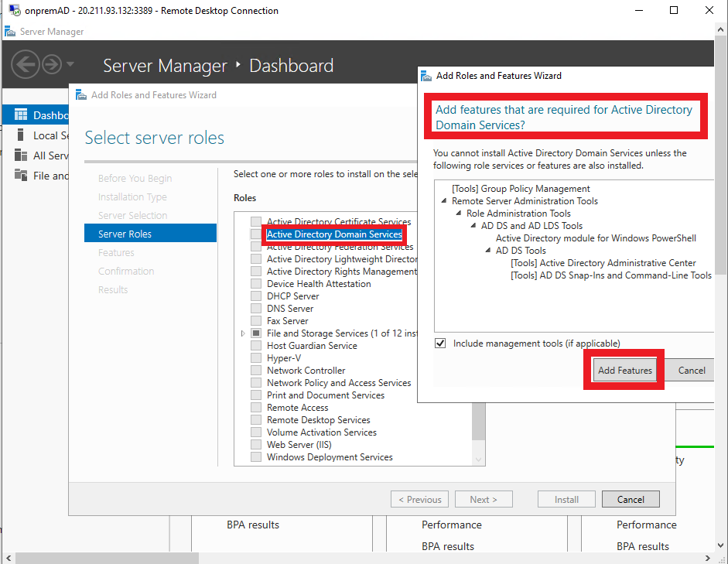The width and height of the screenshot is (728, 564).
Task: Click the back navigation arrow
Action: click(x=25, y=64)
